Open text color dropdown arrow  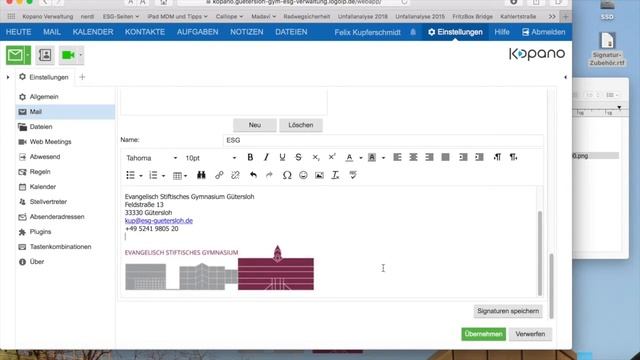coord(361,158)
